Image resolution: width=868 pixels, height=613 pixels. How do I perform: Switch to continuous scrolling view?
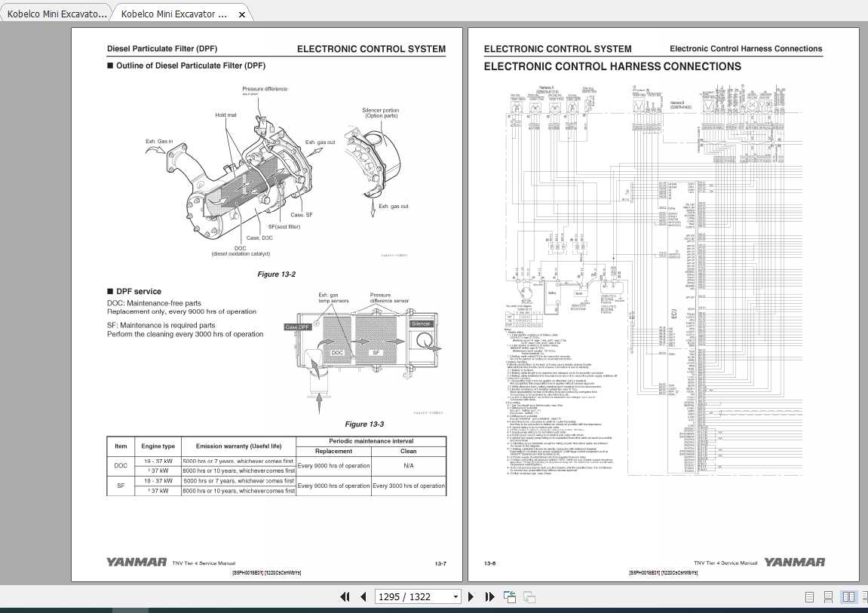pyautogui.click(x=828, y=597)
